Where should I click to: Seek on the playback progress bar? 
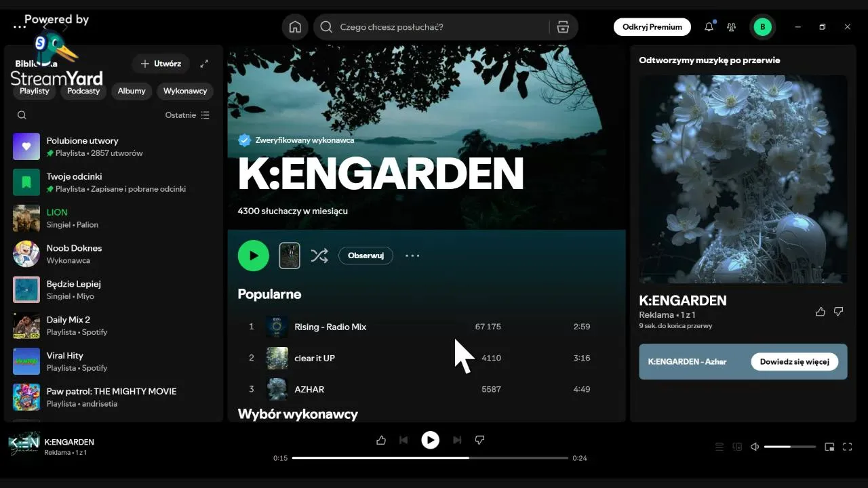(430, 457)
